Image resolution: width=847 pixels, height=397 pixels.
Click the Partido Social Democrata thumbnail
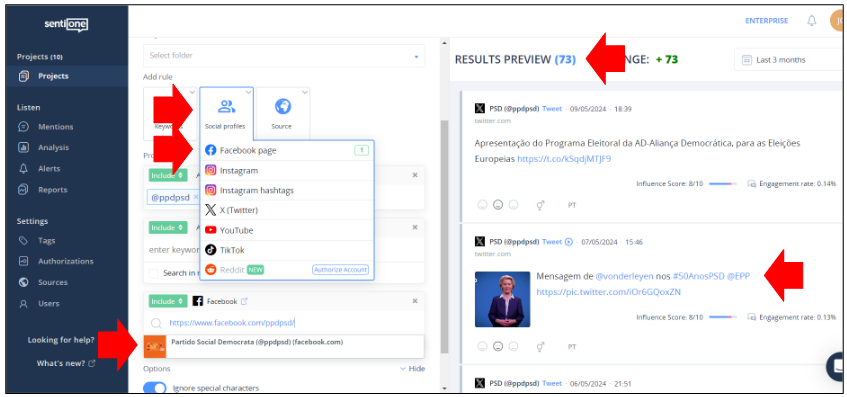(155, 347)
